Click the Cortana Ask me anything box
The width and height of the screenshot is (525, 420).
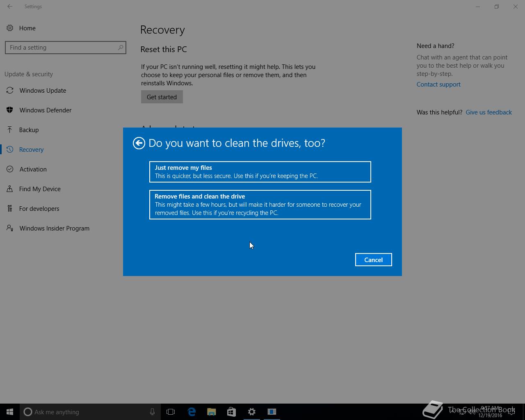(x=90, y=412)
